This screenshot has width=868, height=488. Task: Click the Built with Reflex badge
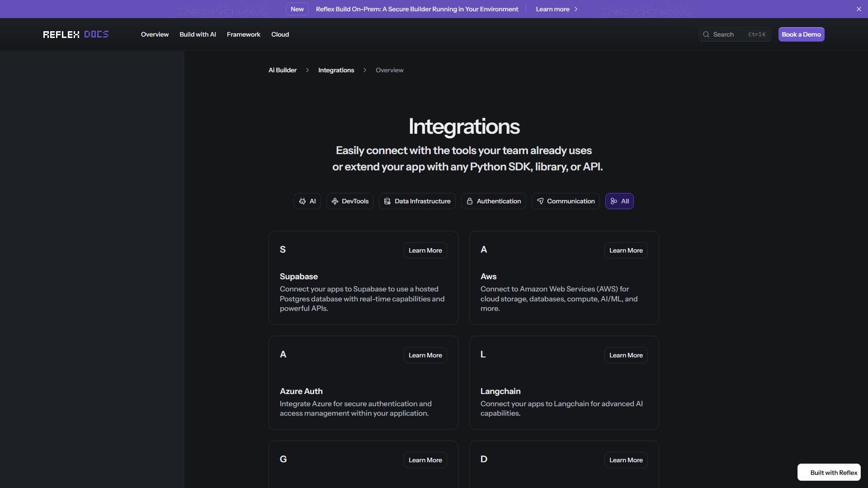click(829, 473)
